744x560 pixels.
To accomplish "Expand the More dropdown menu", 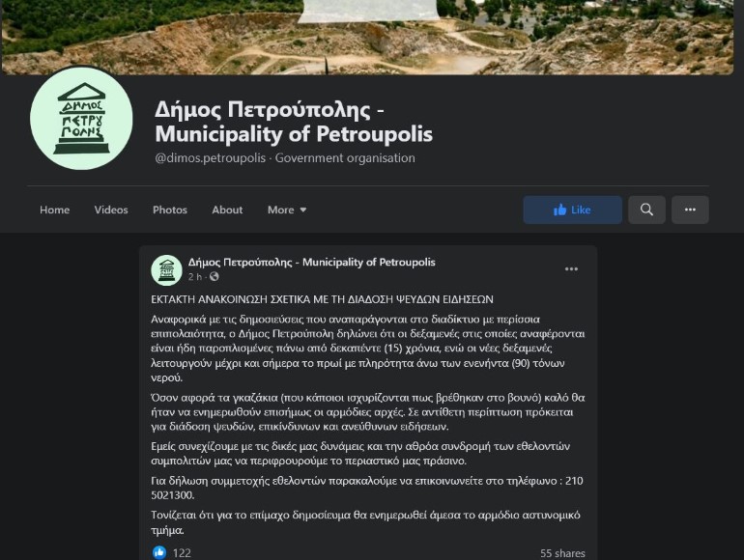I will [x=287, y=210].
